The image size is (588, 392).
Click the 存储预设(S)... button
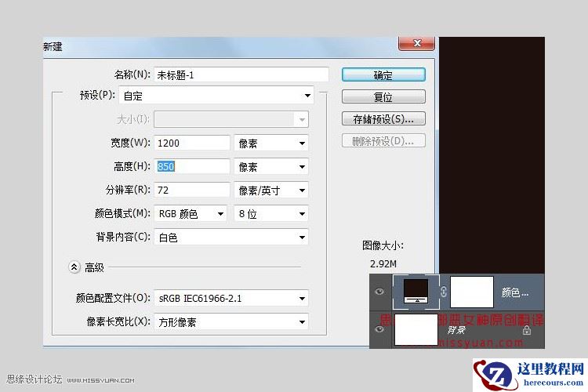coord(383,119)
